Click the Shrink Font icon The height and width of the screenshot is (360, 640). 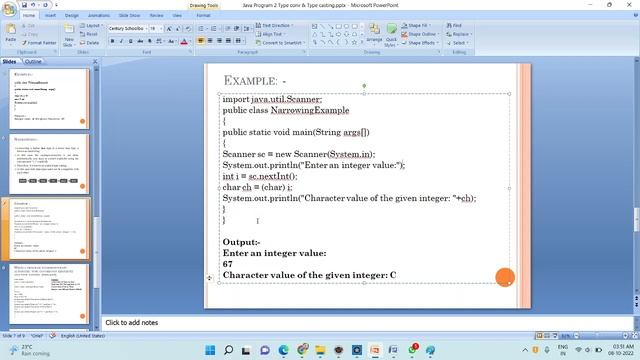pos(178,29)
